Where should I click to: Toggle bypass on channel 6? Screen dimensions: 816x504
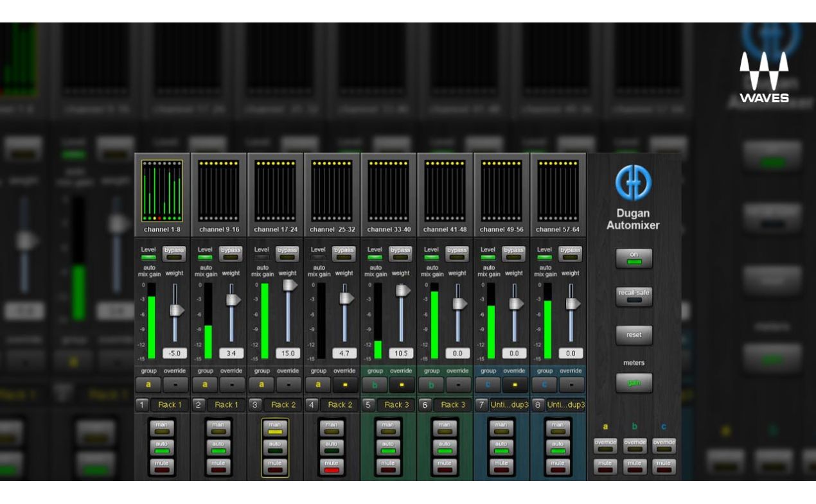click(x=457, y=253)
